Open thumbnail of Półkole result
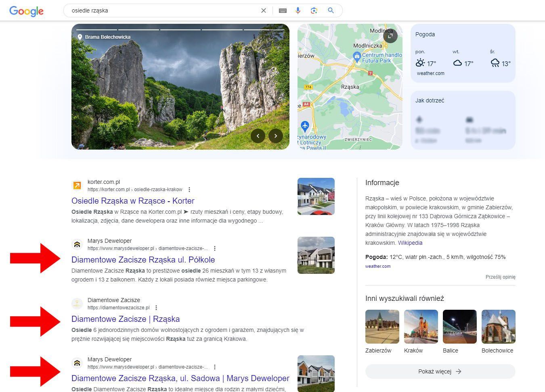 pos(316,255)
